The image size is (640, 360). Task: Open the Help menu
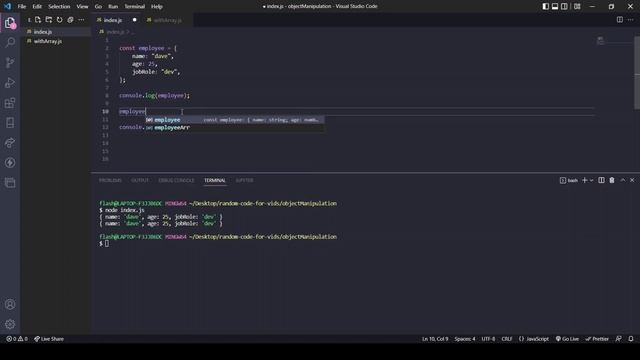click(157, 7)
